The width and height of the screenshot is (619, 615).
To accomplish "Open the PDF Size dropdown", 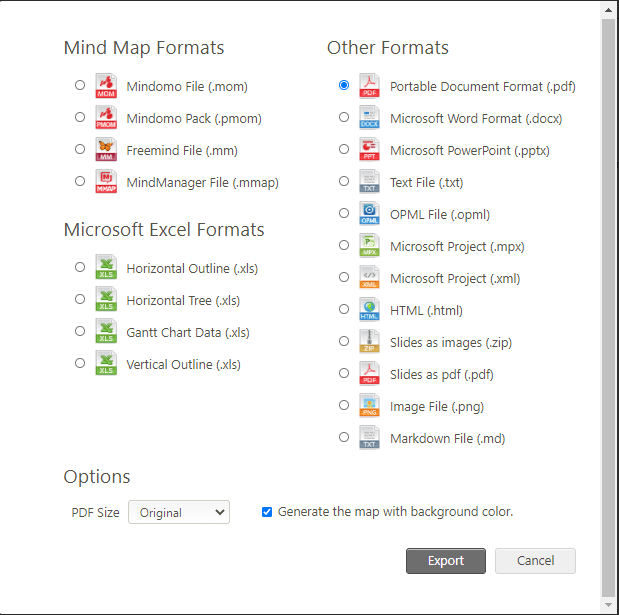I will pos(179,512).
